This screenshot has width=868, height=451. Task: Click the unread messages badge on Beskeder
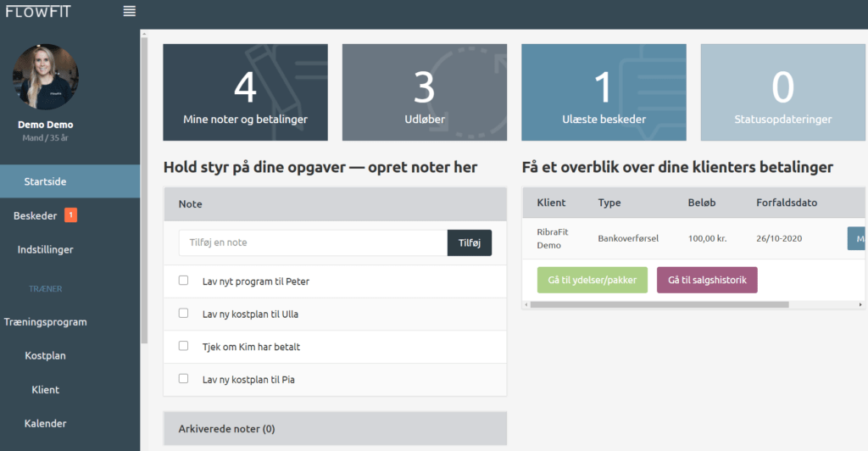point(70,215)
